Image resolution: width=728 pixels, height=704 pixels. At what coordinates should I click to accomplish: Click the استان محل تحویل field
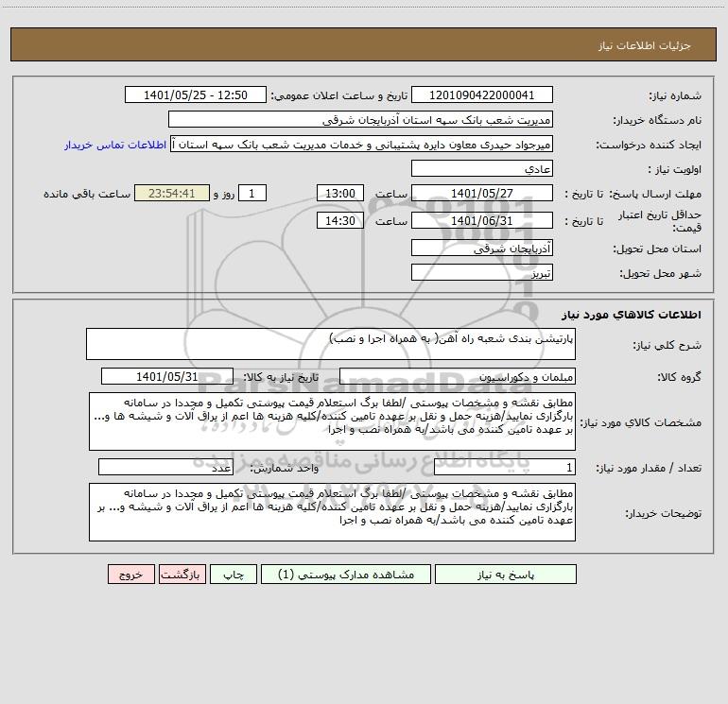pyautogui.click(x=482, y=249)
